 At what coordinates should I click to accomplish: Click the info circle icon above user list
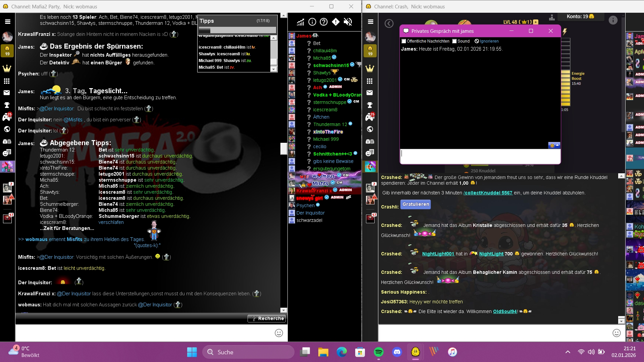312,22
